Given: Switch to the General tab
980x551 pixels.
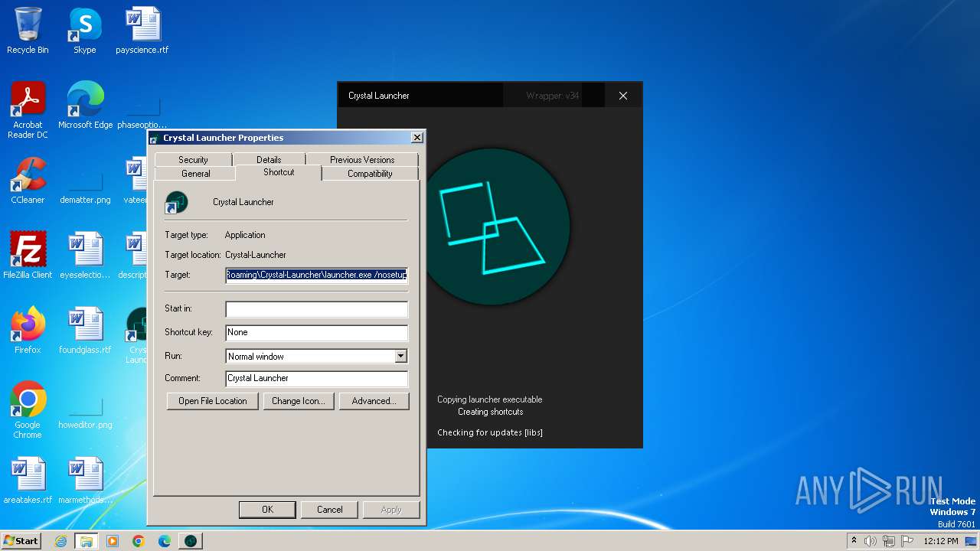Looking at the screenshot, I should click(x=196, y=174).
